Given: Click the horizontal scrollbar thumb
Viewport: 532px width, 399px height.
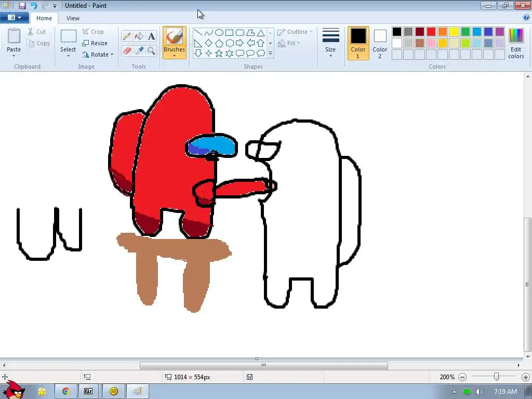Looking at the screenshot, I should 263,365.
